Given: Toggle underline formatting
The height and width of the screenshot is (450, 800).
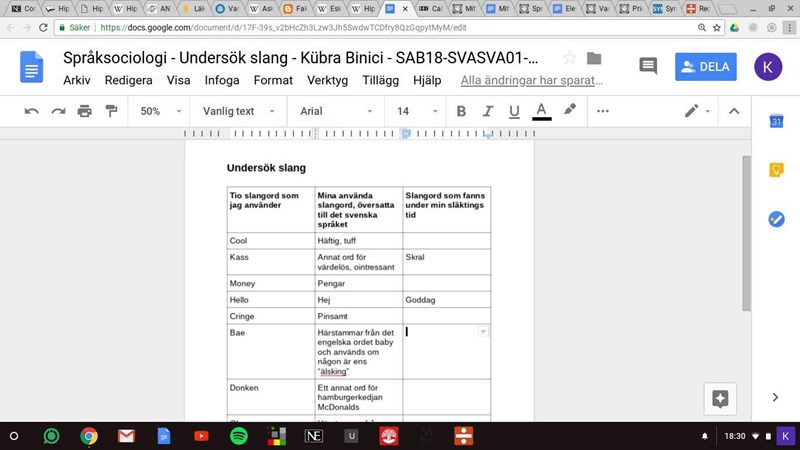Looking at the screenshot, I should coord(514,111).
